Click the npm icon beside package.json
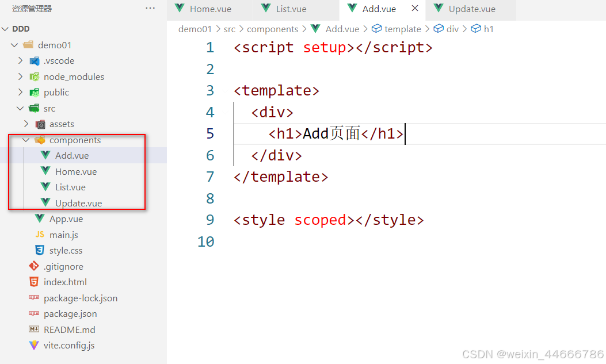The height and width of the screenshot is (364, 606). pos(34,313)
